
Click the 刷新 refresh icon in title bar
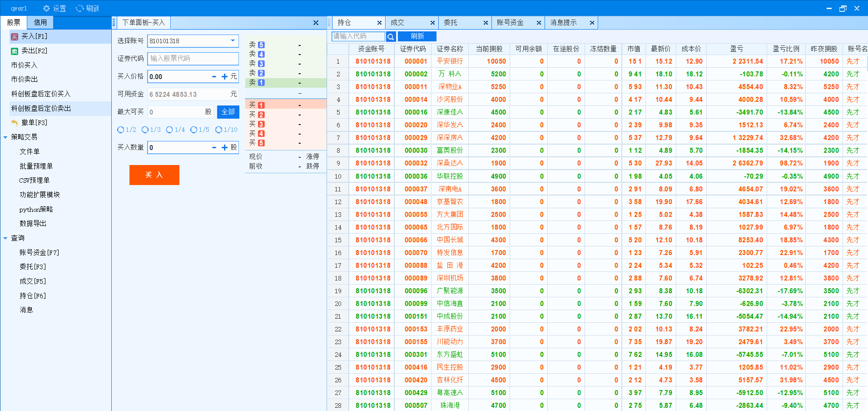pos(79,8)
